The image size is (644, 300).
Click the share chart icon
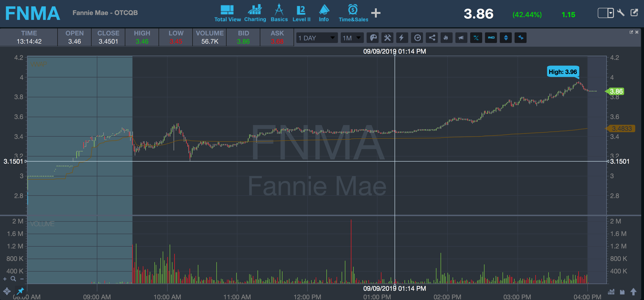pos(432,38)
